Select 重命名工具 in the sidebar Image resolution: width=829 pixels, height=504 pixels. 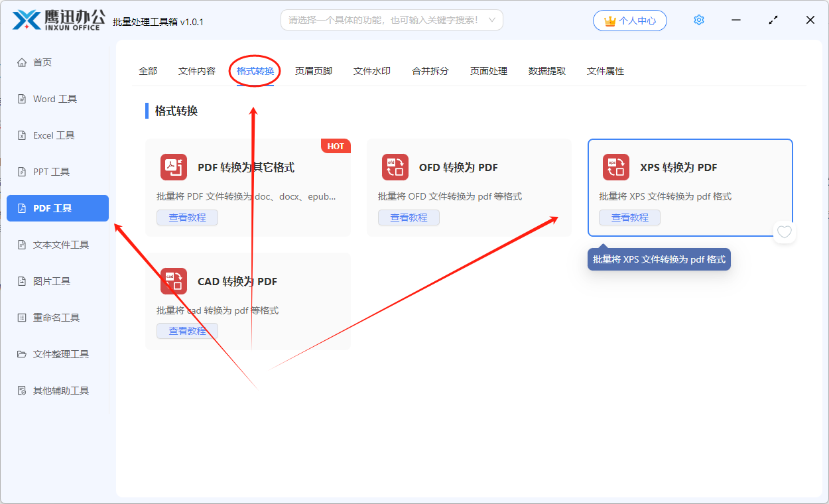(x=57, y=317)
